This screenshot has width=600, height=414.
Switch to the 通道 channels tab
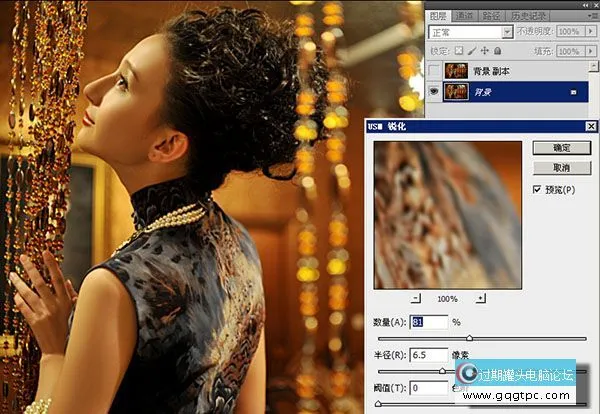point(462,16)
